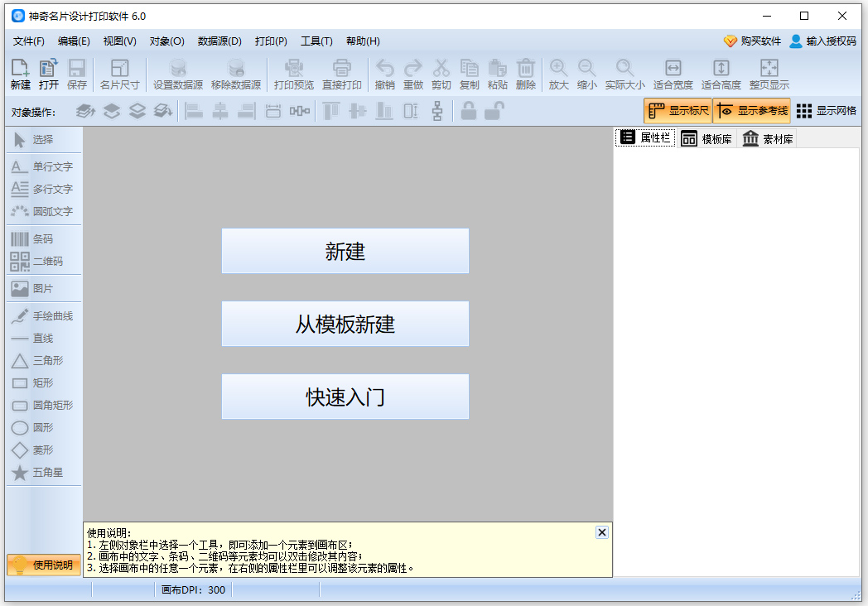Viewport: 868px width, 606px height.
Task: Select the 图片 picture tool
Action: 35,288
